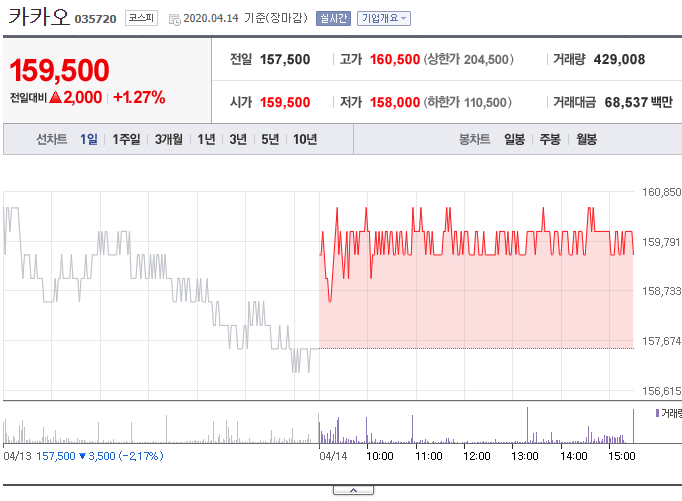This screenshot has height=501, width=682.
Task: Click the 거래대금 value 68,537 백만
Action: [639, 103]
